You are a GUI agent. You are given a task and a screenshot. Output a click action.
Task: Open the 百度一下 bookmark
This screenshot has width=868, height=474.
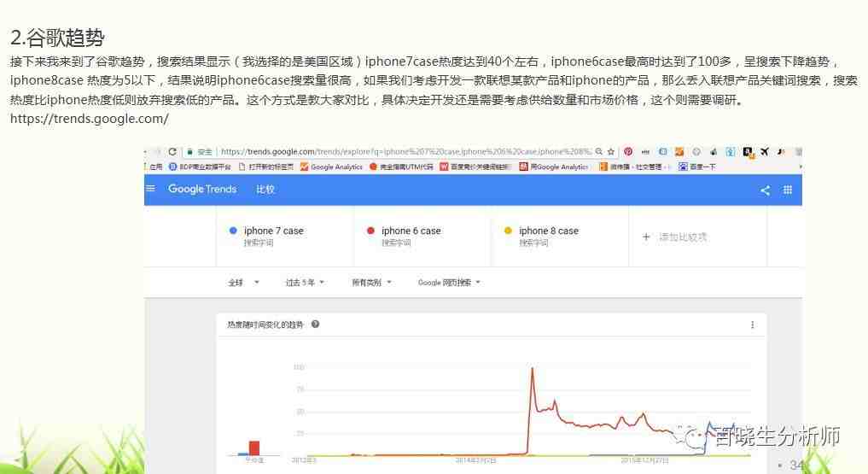[697, 167]
